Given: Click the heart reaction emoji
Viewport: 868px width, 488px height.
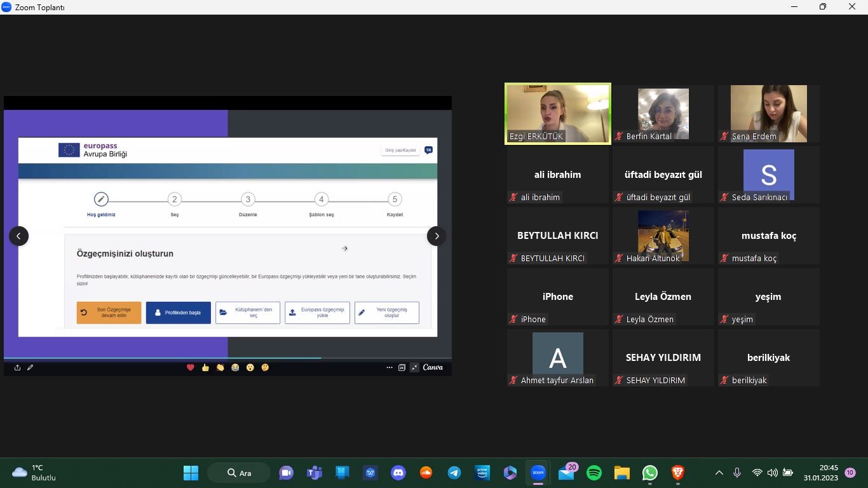Looking at the screenshot, I should [x=190, y=367].
